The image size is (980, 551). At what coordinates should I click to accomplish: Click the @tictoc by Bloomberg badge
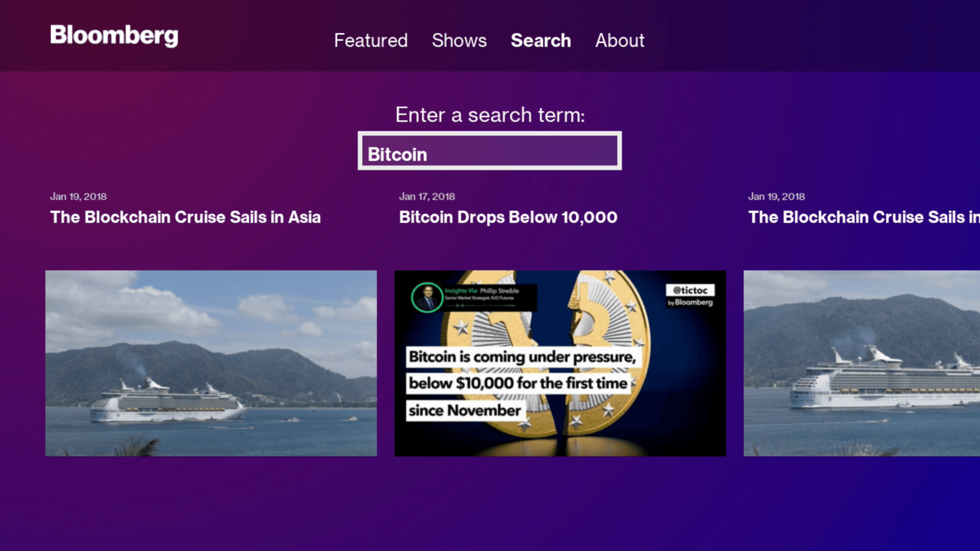point(691,295)
